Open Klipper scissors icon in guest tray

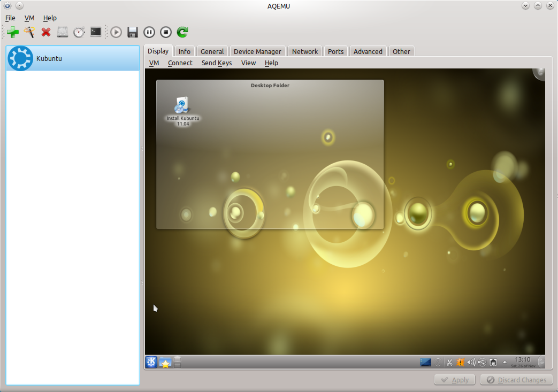(x=449, y=363)
